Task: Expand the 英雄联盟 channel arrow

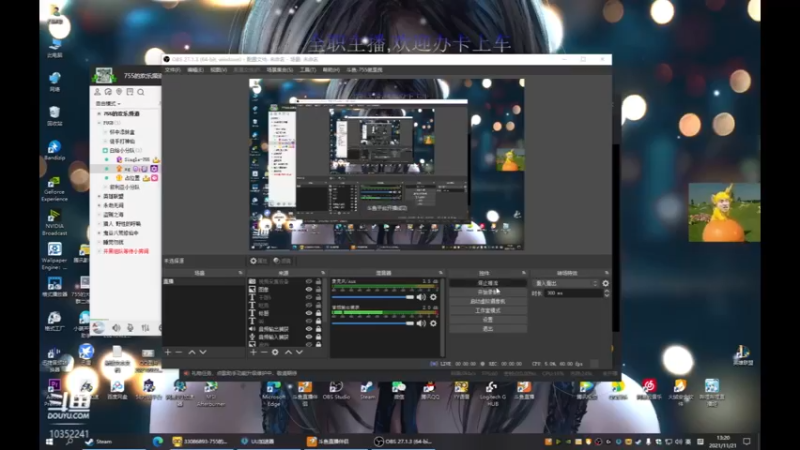Action: (99, 196)
